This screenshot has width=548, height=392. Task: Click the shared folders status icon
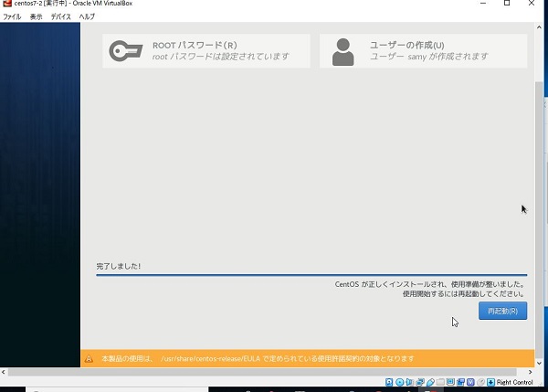[x=440, y=382]
